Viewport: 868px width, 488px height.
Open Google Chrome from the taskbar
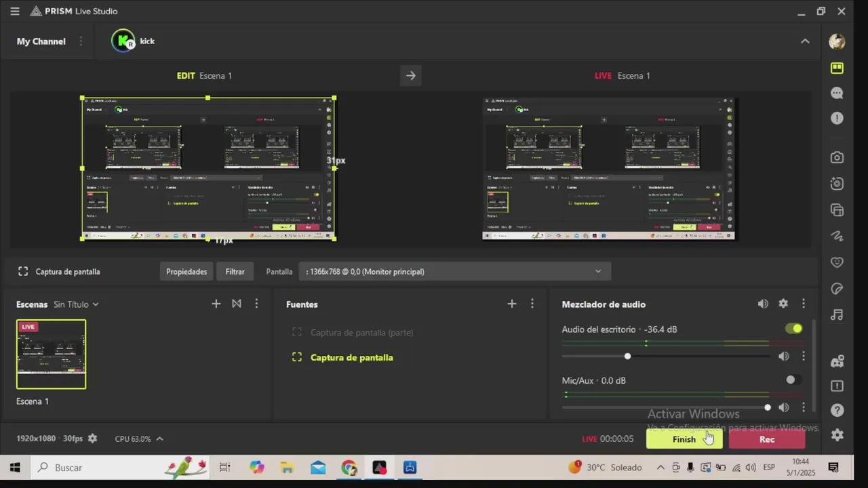[x=349, y=467]
